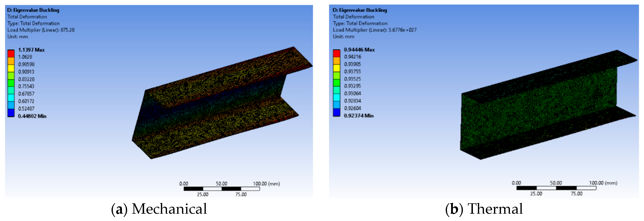Click the '(b) Thermal' caption

(x=484, y=209)
